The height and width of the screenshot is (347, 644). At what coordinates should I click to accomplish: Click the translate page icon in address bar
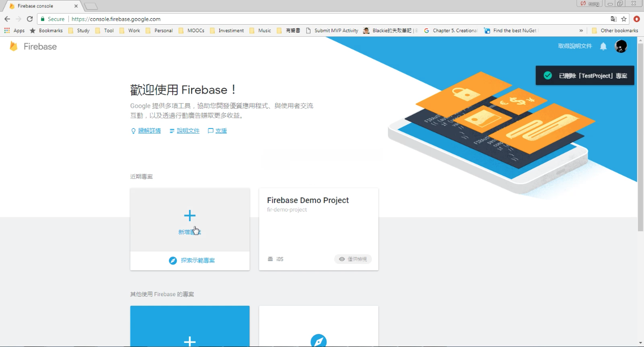point(613,19)
